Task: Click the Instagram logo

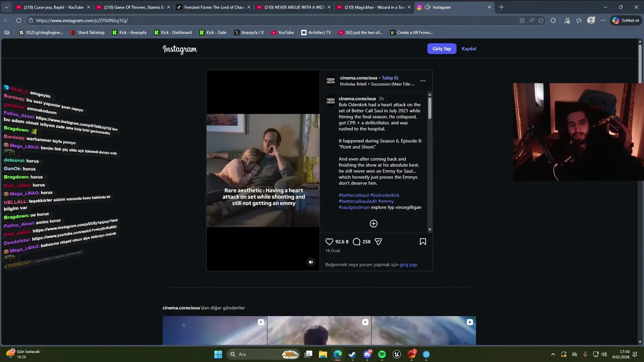Action: 180,49
